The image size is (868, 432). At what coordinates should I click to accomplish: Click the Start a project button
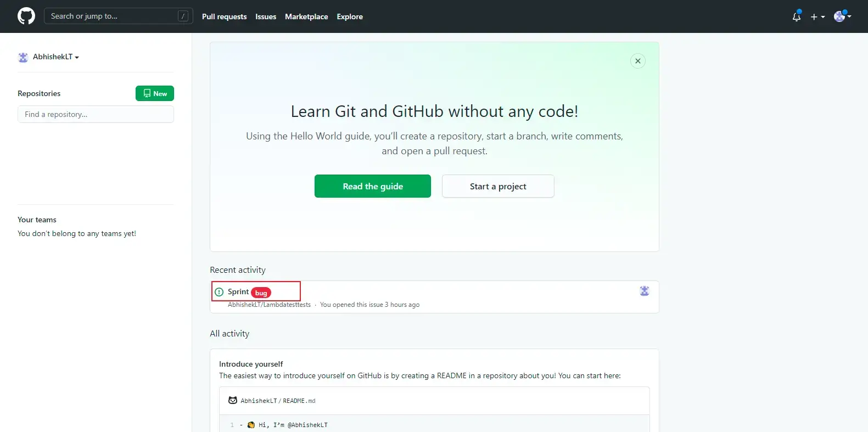coord(498,186)
